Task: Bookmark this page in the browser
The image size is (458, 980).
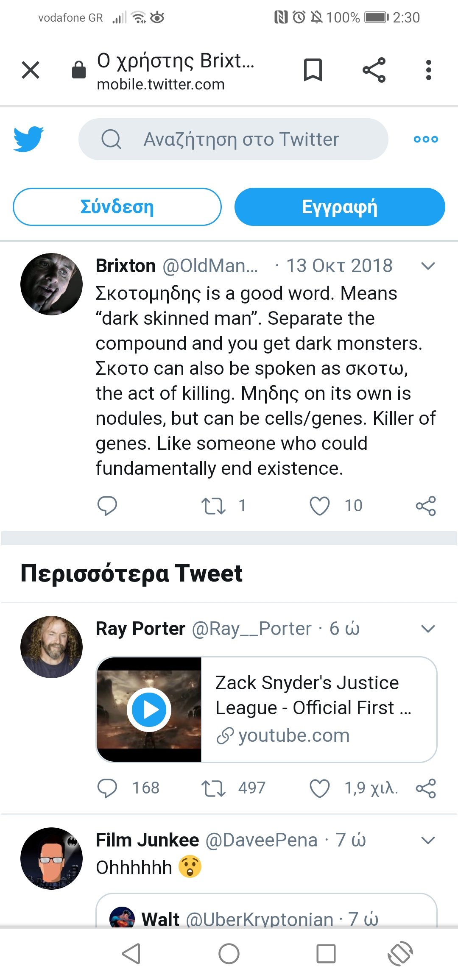Action: click(313, 70)
